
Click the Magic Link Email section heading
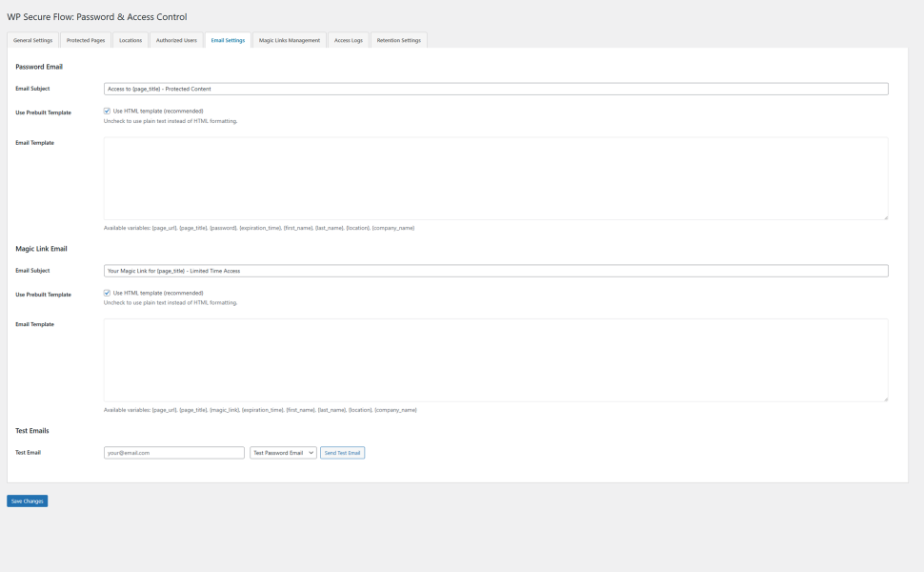click(x=41, y=249)
